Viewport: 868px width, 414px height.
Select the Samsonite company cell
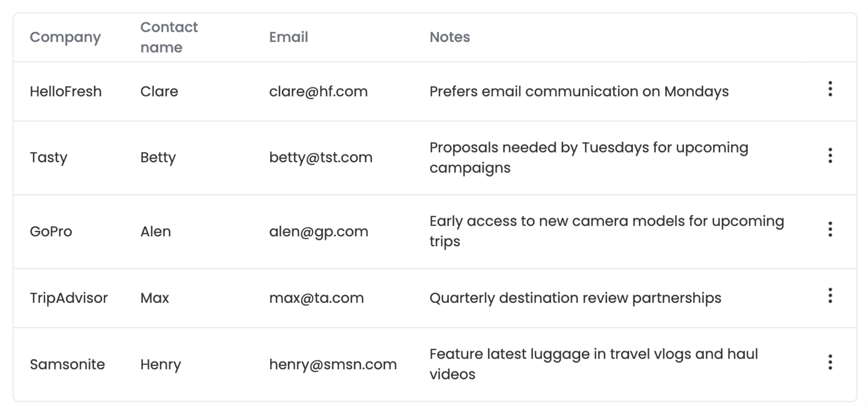coord(67,364)
